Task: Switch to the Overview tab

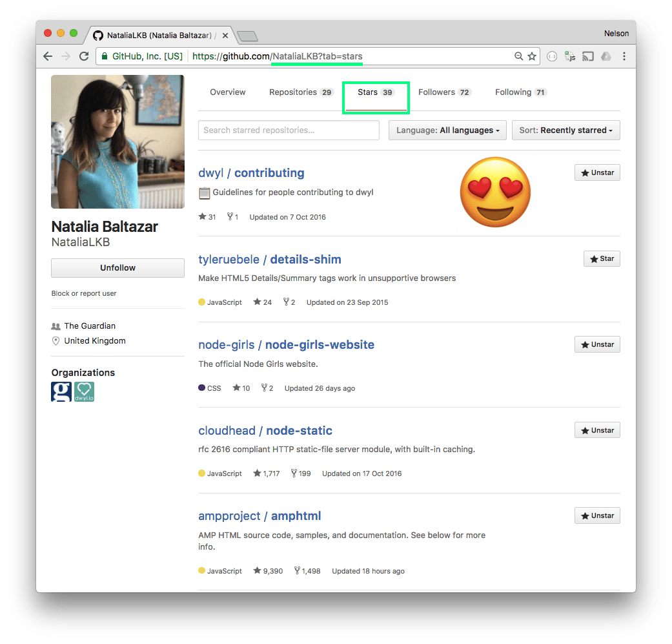Action: tap(228, 92)
